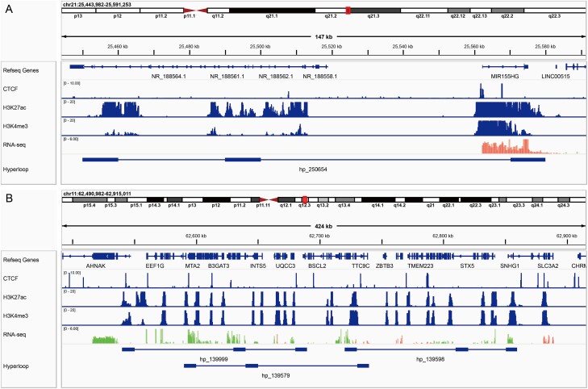Image resolution: width=588 pixels, height=389 pixels.
Task: Click the NR_188558.1 gene label
Action: [x=320, y=76]
